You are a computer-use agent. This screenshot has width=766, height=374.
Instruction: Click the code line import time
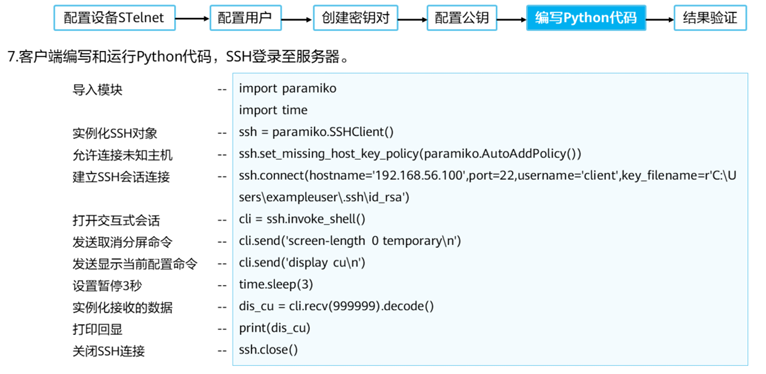(x=273, y=110)
